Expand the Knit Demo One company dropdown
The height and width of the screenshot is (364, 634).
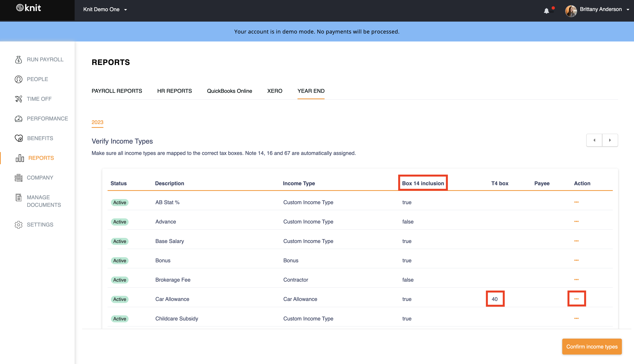(x=105, y=9)
